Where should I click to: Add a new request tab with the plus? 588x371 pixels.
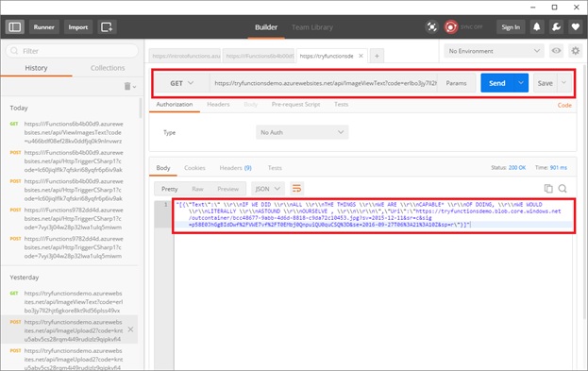[377, 56]
